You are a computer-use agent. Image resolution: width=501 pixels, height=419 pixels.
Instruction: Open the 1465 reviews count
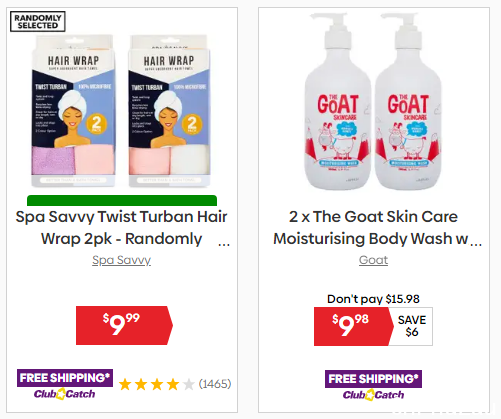click(x=215, y=384)
